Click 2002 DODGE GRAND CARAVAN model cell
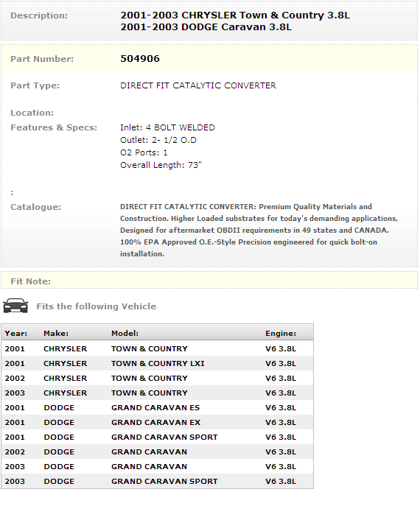 [x=149, y=451]
